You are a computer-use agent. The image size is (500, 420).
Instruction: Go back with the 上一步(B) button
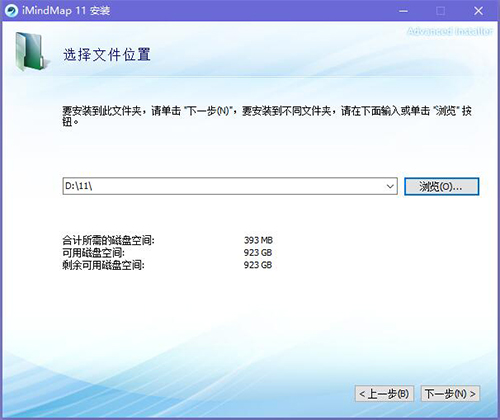click(384, 394)
